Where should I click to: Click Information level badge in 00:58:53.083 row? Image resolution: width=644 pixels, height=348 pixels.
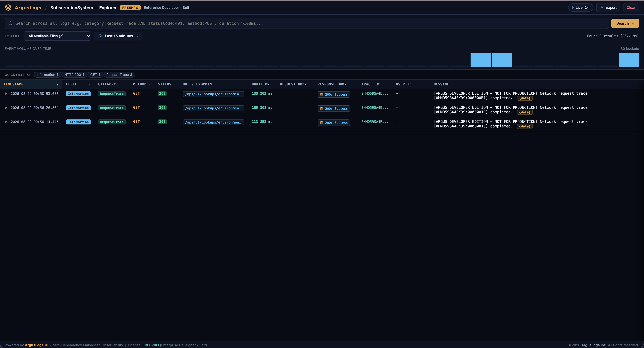[78, 94]
